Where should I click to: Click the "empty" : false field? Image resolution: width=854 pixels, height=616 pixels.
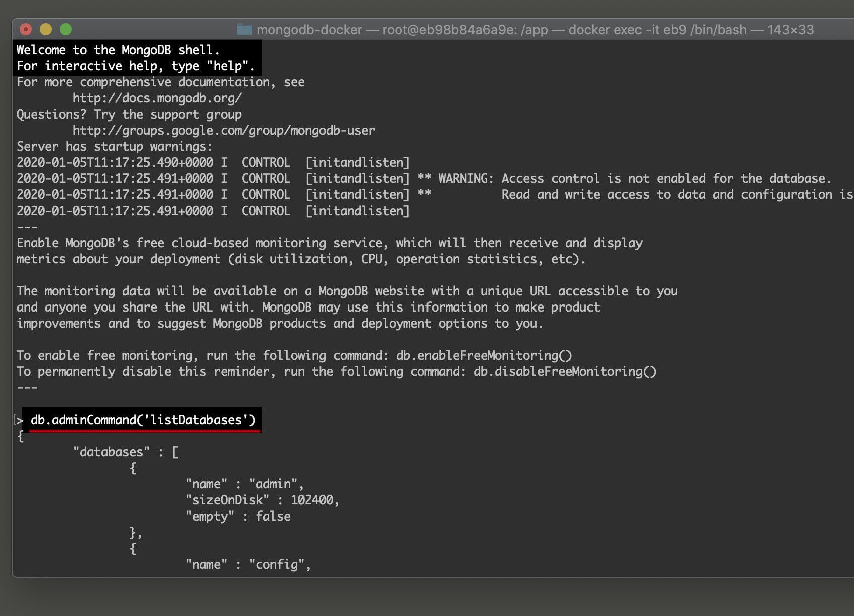pyautogui.click(x=238, y=516)
